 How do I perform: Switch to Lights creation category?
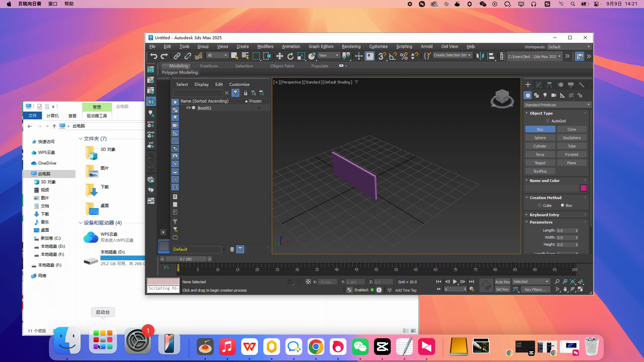coord(545,95)
